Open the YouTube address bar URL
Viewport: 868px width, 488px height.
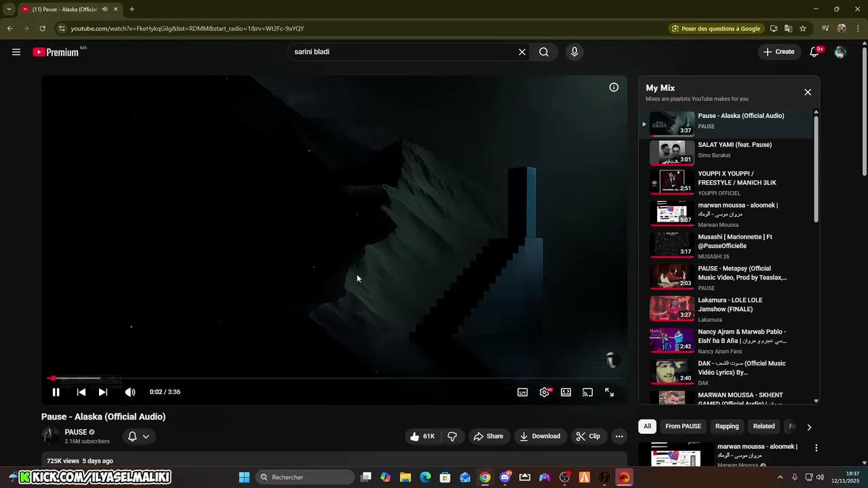click(x=187, y=28)
